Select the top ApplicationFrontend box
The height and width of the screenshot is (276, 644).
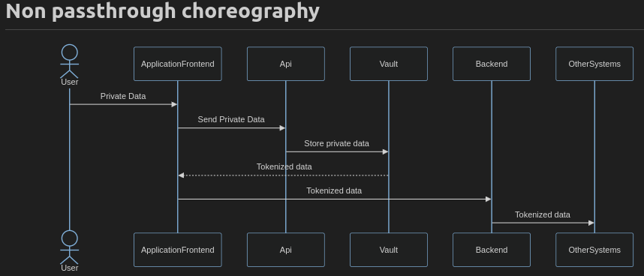(177, 64)
